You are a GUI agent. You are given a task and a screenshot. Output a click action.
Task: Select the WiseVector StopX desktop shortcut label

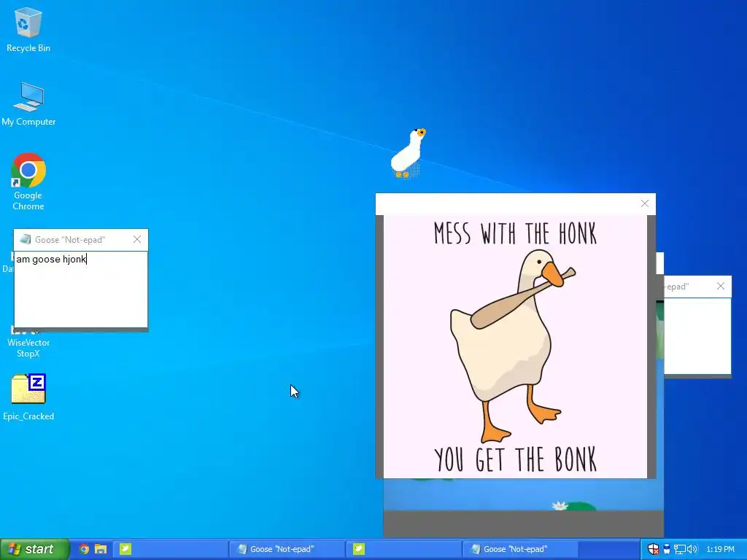coord(28,348)
